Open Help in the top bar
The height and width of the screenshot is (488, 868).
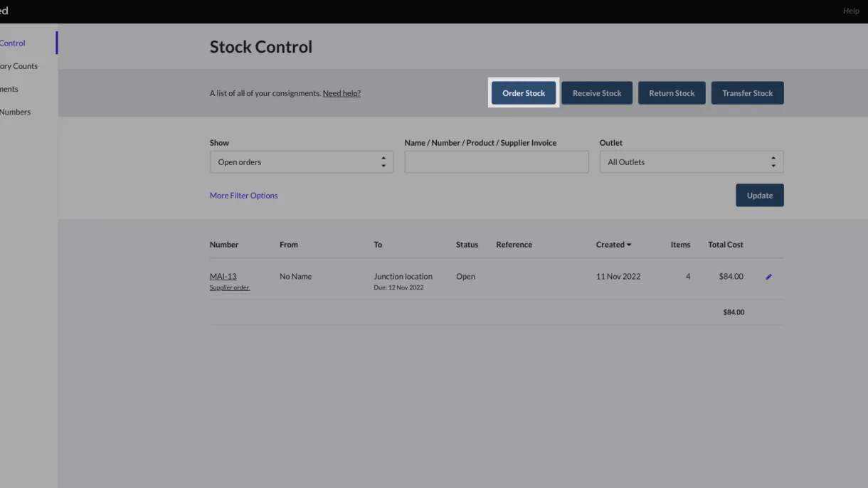point(850,11)
